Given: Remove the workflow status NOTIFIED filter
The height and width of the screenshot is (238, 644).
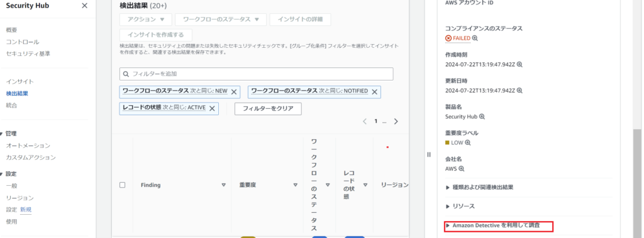Looking at the screenshot, I should point(374,92).
